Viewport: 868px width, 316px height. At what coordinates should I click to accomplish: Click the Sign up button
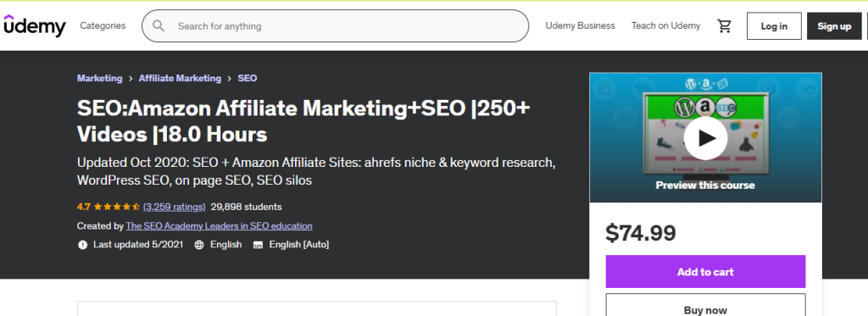point(834,26)
